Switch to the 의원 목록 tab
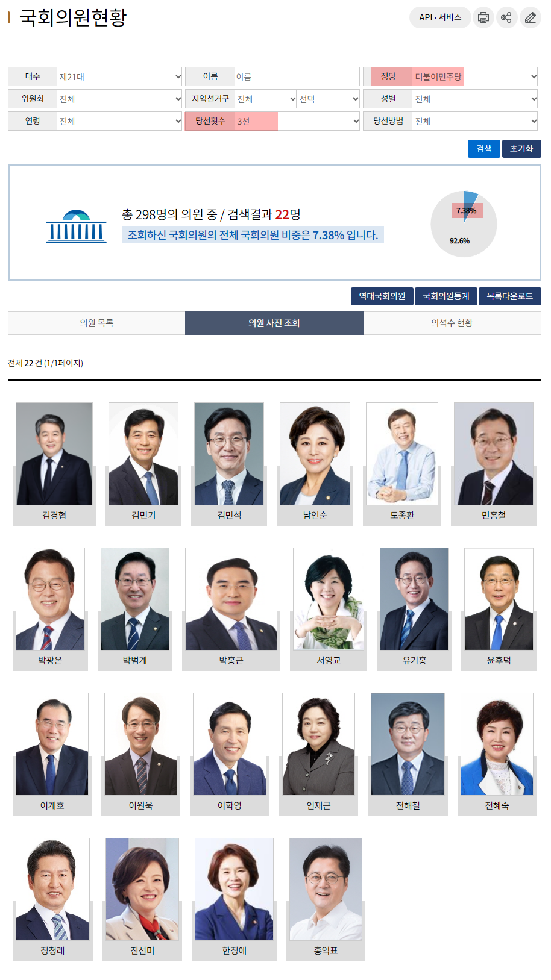Viewport: 551px width, 980px height. point(96,323)
